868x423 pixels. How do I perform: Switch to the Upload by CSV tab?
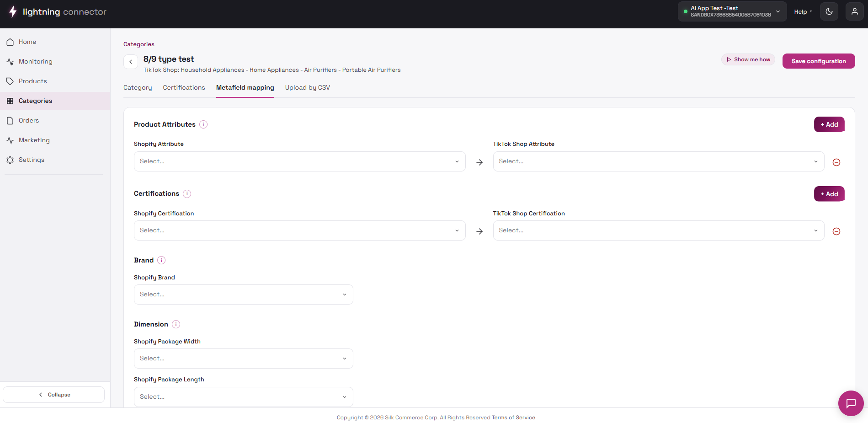tap(308, 88)
